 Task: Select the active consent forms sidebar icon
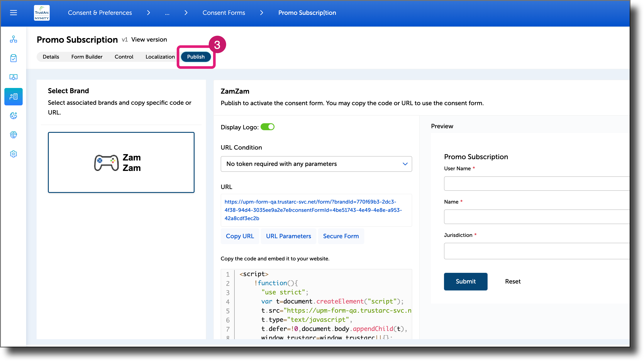pos(14,96)
